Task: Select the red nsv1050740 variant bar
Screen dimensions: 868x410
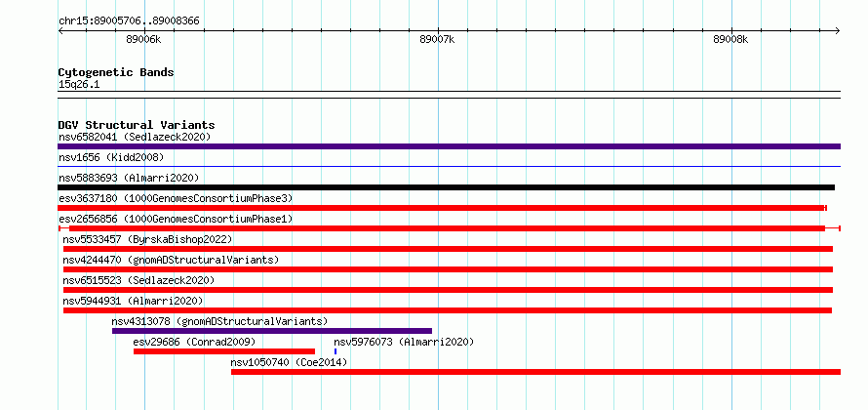Action: point(535,372)
